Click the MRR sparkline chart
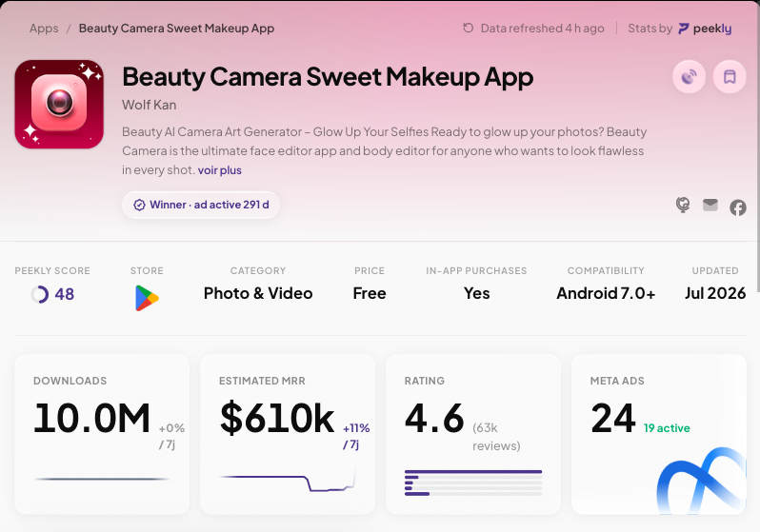Screen dimensions: 760x532 (x=288, y=481)
